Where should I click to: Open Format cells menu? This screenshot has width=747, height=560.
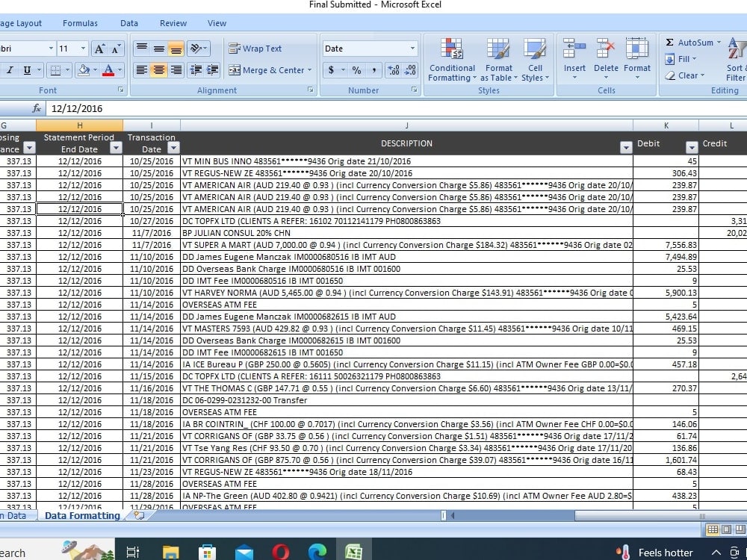637,58
